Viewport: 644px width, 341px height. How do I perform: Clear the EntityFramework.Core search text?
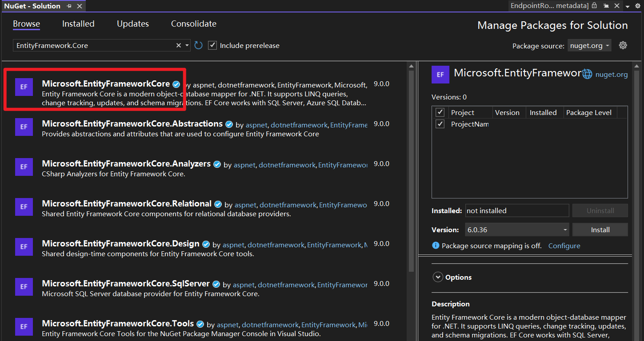(x=179, y=45)
